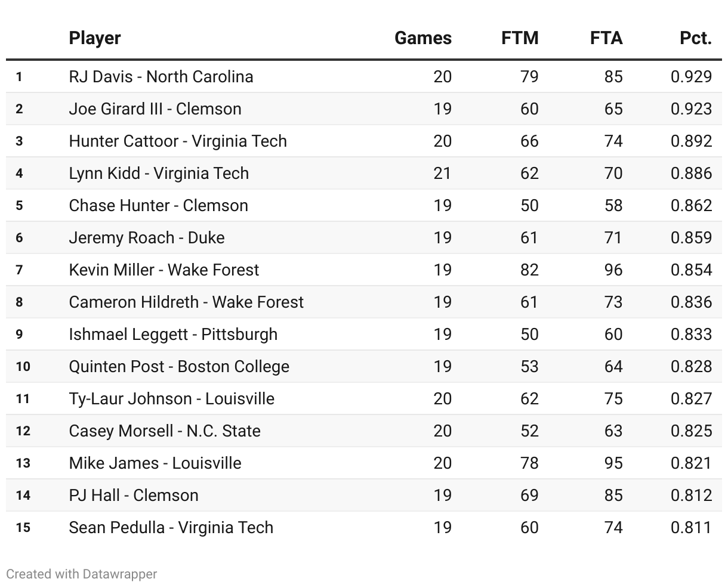
Task: Open the Created with Datawrapper link
Action: pyautogui.click(x=82, y=574)
